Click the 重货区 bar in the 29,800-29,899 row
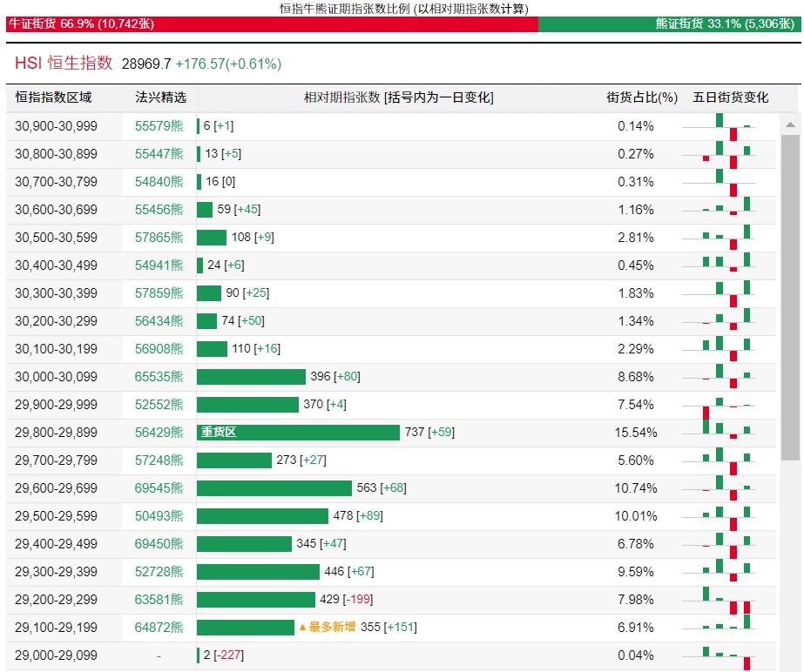 tap(298, 433)
